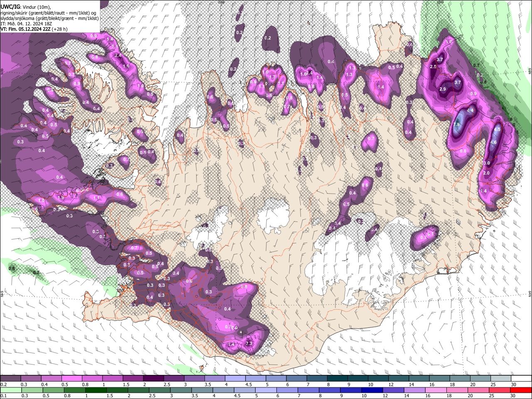Select the darkest green 1 rain legend swatch

[x=96, y=390]
